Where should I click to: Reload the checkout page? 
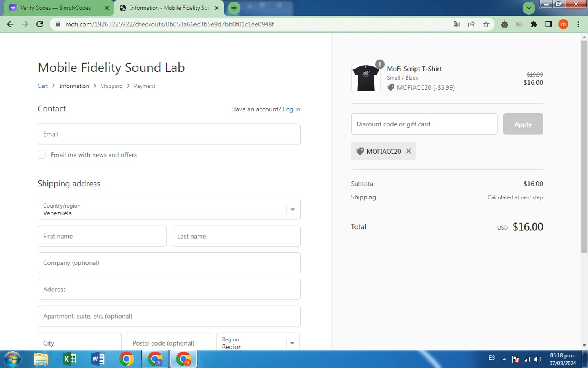click(40, 24)
